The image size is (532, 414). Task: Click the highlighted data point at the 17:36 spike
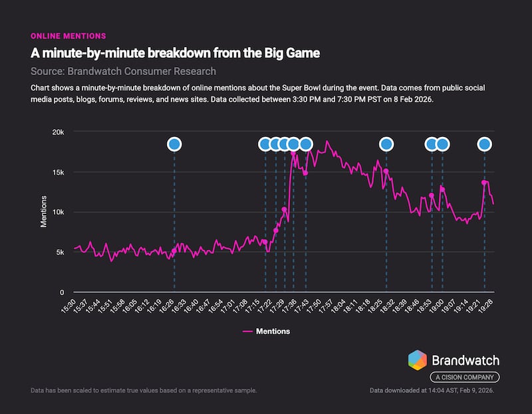coord(293,154)
